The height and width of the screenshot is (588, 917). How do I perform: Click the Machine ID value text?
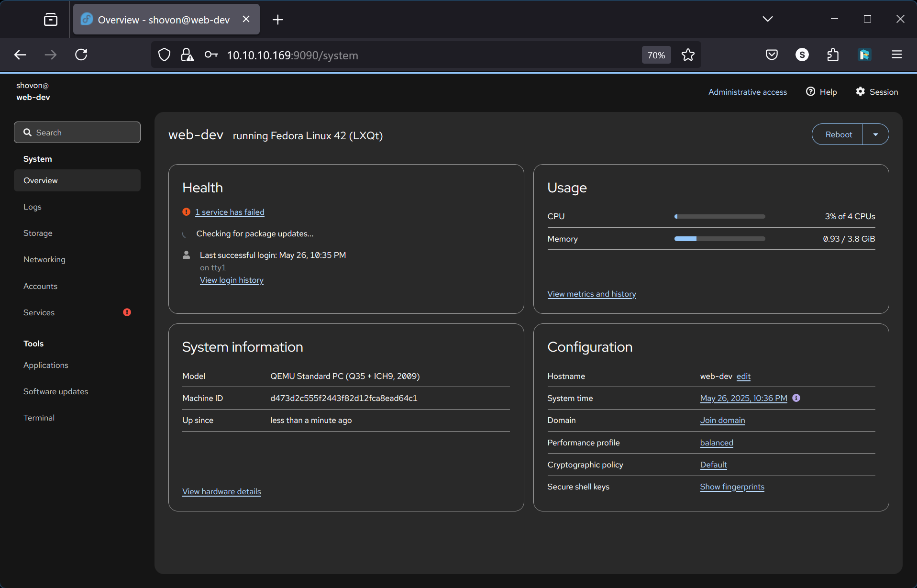[343, 398]
